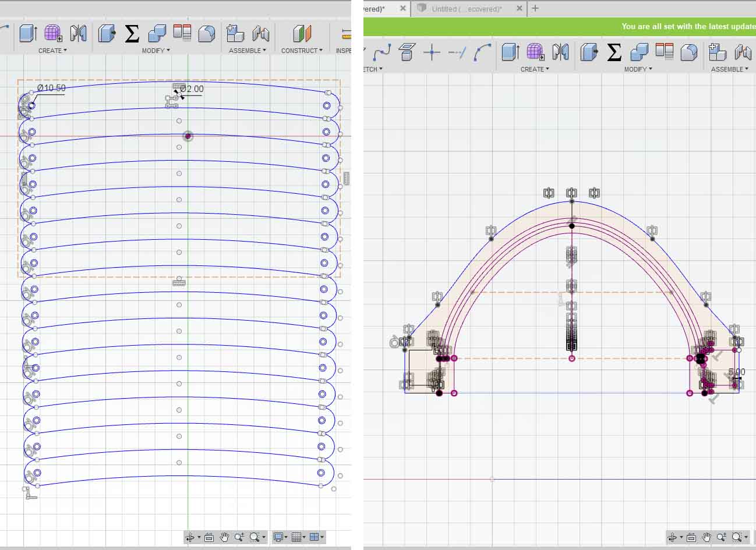756x550 pixels.
Task: Open CREATE dropdown in left window
Action: [x=52, y=51]
